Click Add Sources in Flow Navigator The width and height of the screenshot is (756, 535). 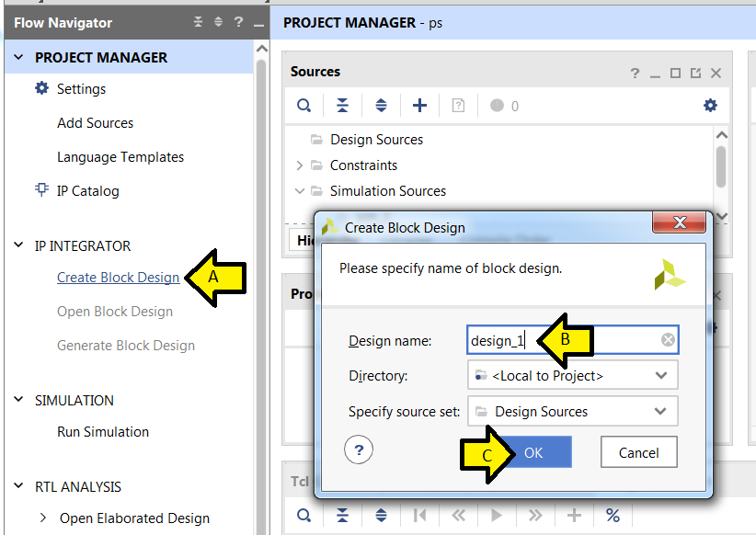[x=95, y=123]
